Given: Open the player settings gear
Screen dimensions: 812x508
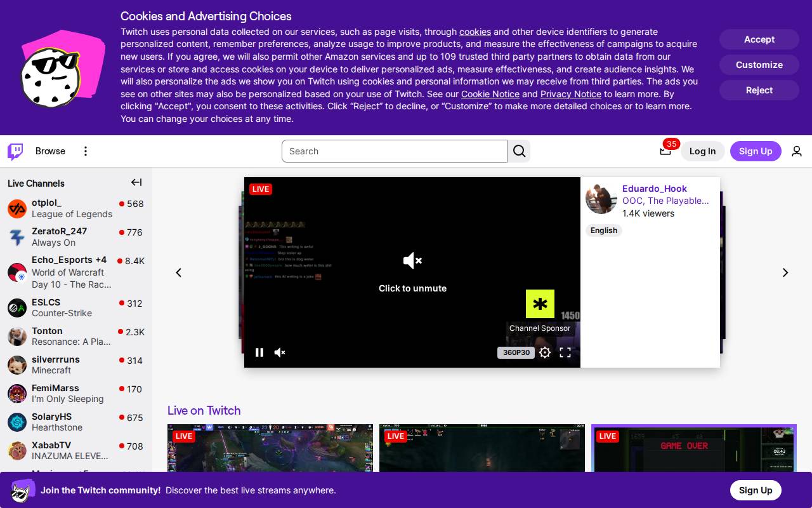Looking at the screenshot, I should point(545,352).
